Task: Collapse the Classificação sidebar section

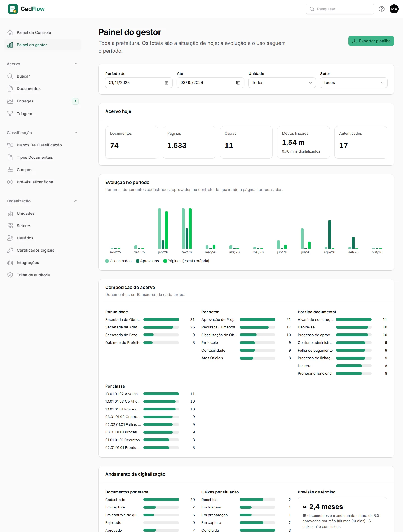Action: click(x=76, y=133)
